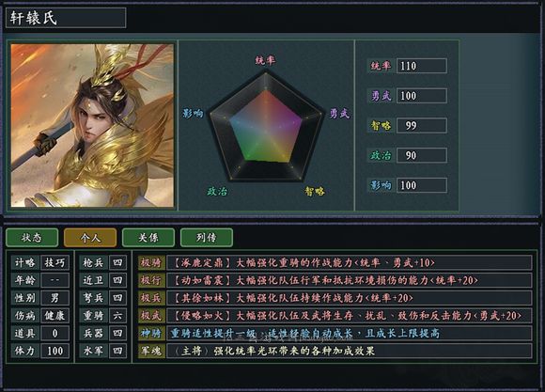Select the 勇武 value field

[422, 96]
